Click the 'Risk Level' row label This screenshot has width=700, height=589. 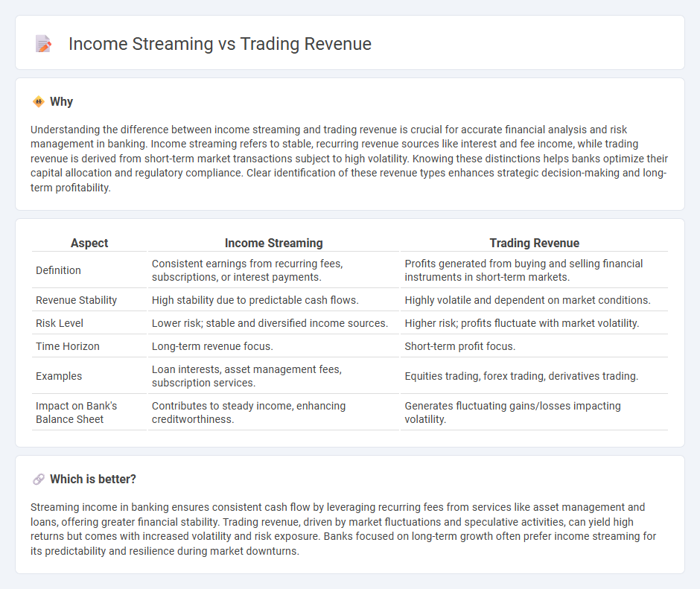point(60,323)
